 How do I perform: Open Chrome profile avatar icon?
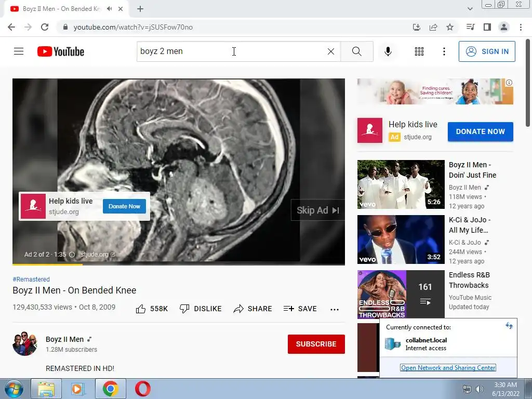tap(504, 27)
